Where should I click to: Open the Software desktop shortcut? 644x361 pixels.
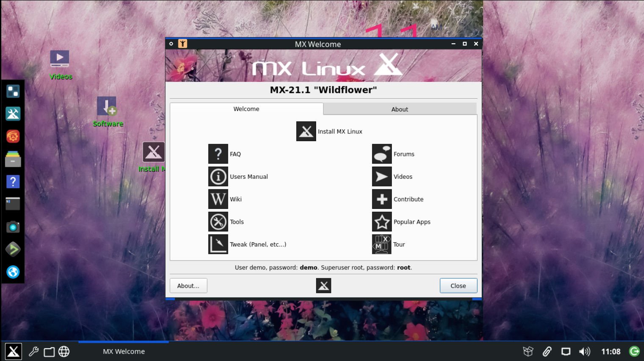[107, 107]
